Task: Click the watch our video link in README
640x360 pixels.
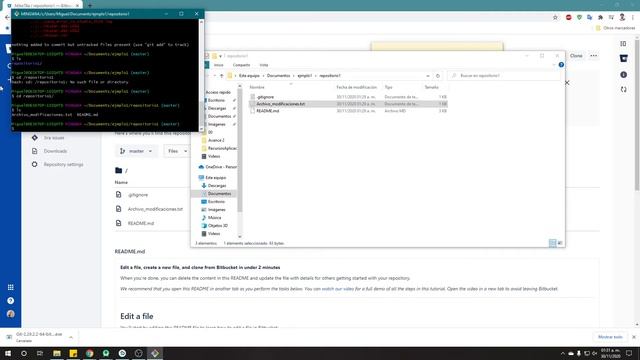Action: coord(338,289)
